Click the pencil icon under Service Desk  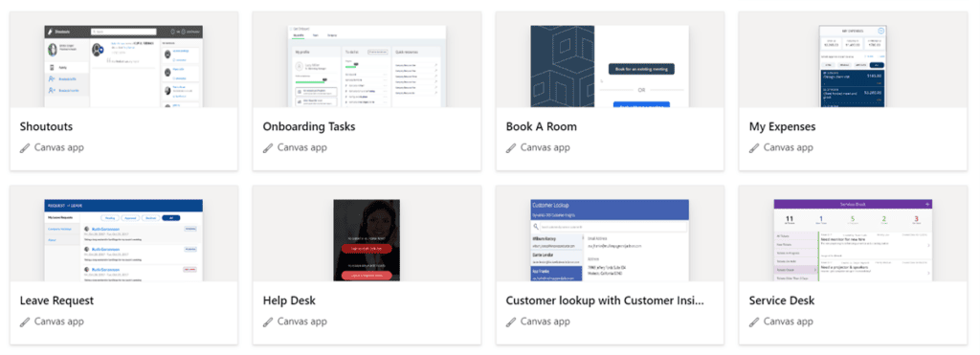pos(754,322)
